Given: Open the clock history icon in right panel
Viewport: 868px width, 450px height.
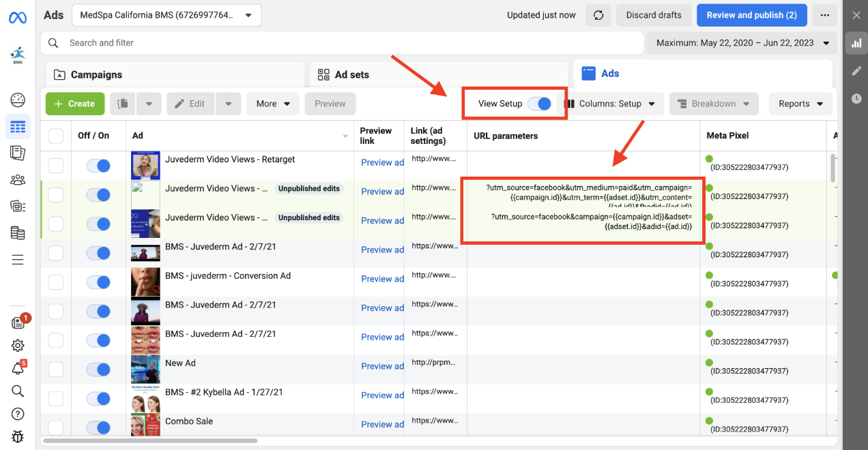Looking at the screenshot, I should point(856,99).
